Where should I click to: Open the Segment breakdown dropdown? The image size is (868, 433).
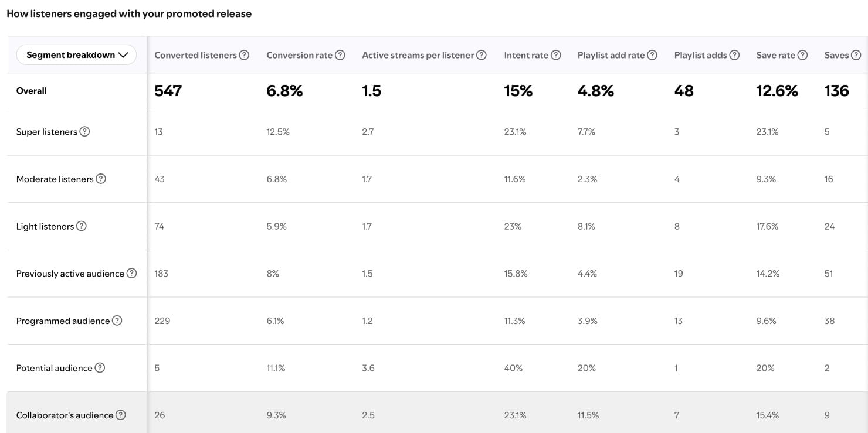pyautogui.click(x=77, y=55)
